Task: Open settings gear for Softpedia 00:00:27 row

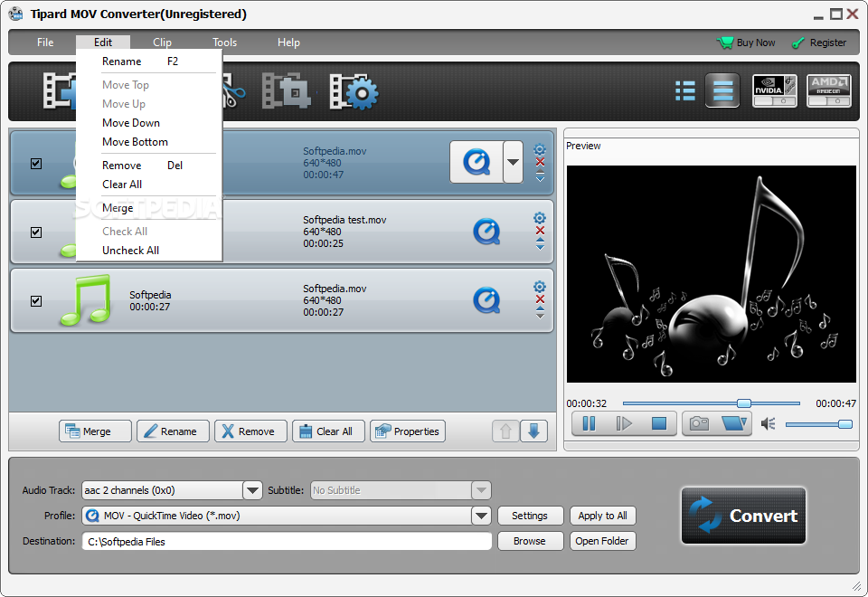Action: pos(540,287)
